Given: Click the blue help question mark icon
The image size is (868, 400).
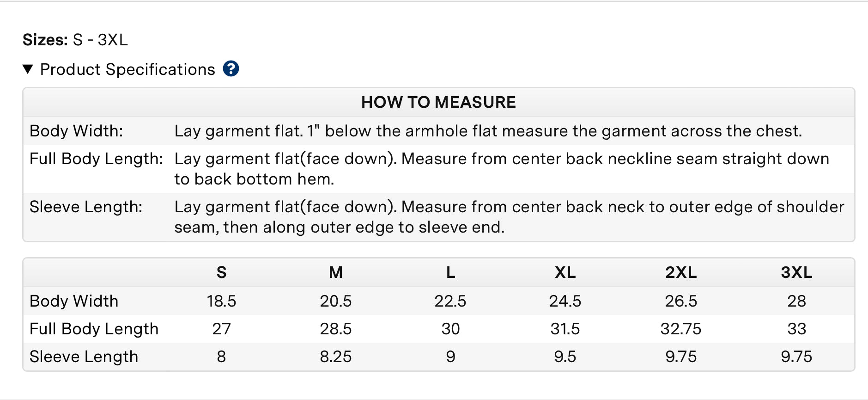Looking at the screenshot, I should pos(231,69).
